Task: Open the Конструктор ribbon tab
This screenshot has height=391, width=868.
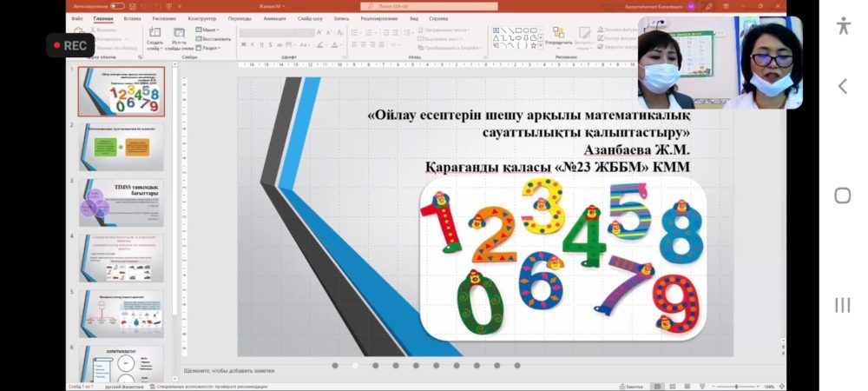Action: point(202,18)
